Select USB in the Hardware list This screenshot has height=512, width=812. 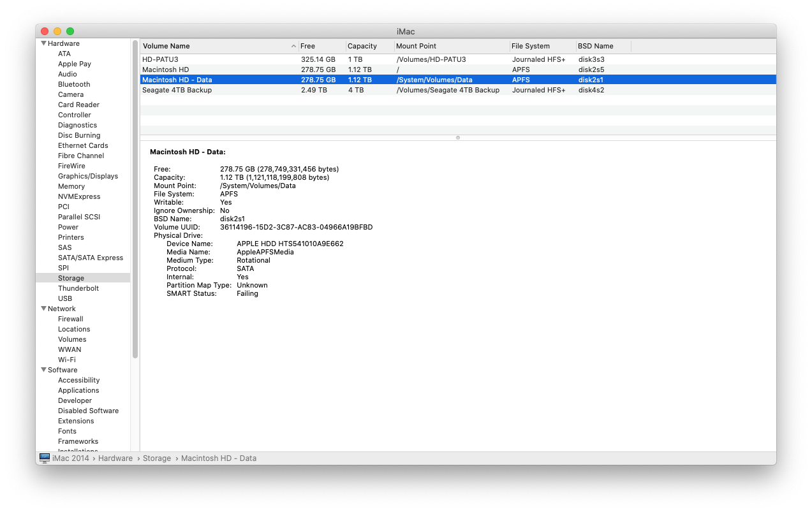66,298
